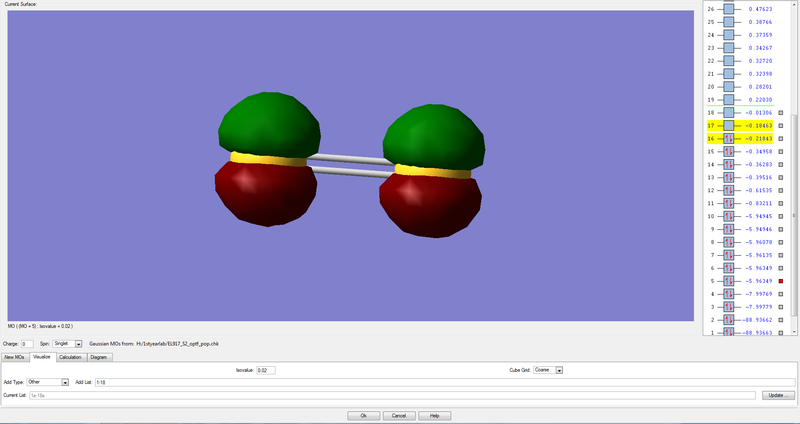
Task: Click the highlighted orbital 17 LUMO box
Action: point(729,126)
